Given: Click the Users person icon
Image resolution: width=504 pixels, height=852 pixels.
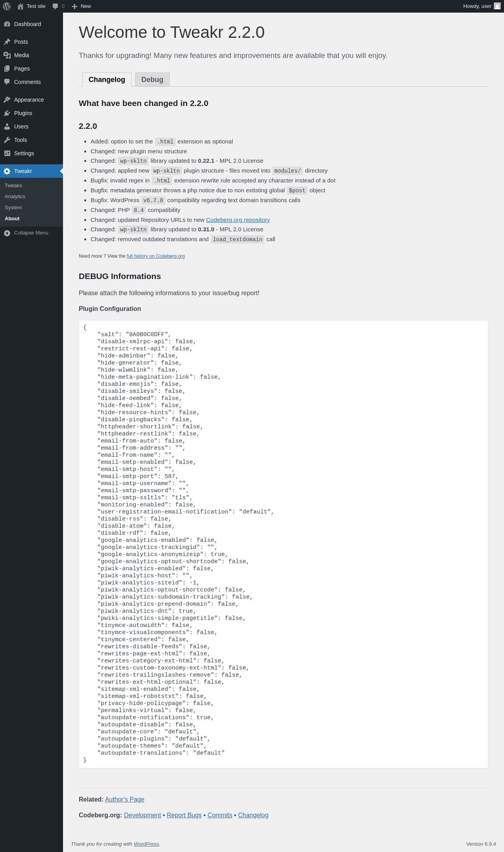Looking at the screenshot, I should [x=7, y=126].
